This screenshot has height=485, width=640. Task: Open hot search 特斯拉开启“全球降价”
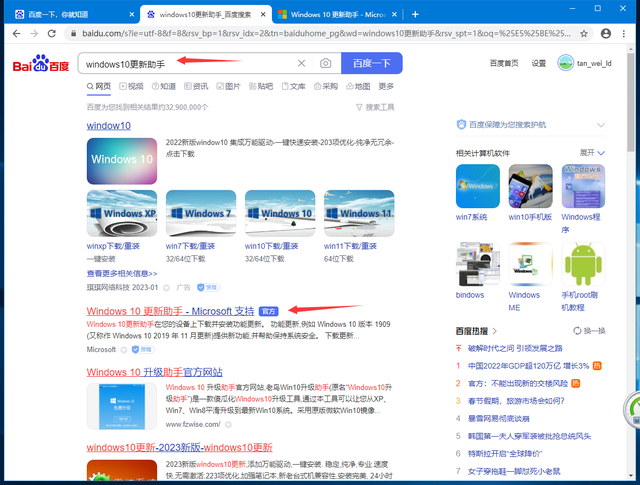click(x=505, y=454)
